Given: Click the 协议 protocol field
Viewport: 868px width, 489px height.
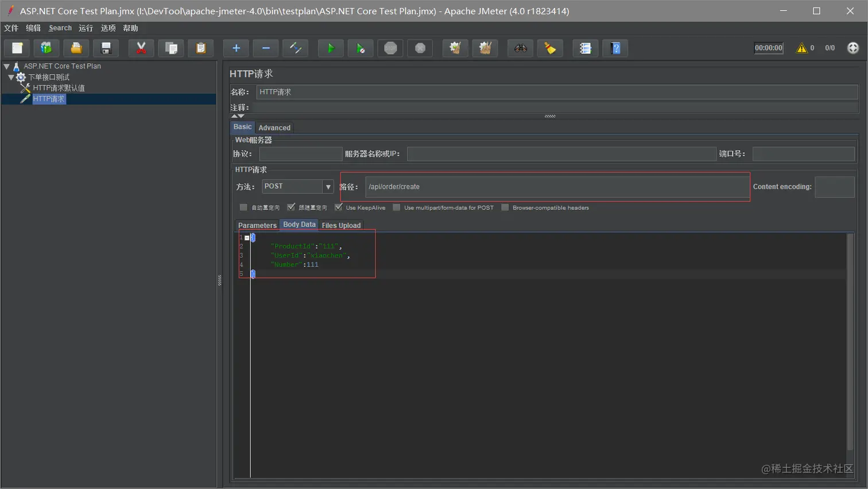Looking at the screenshot, I should point(301,154).
